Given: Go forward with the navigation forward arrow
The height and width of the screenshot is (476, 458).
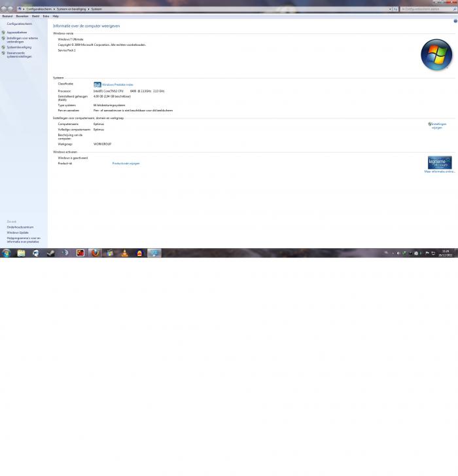Looking at the screenshot, I should pos(10,9).
